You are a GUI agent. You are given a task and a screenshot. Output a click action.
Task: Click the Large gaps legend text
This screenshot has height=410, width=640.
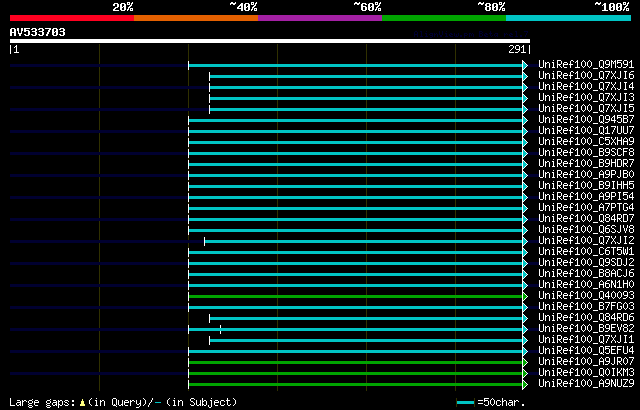click(42, 403)
